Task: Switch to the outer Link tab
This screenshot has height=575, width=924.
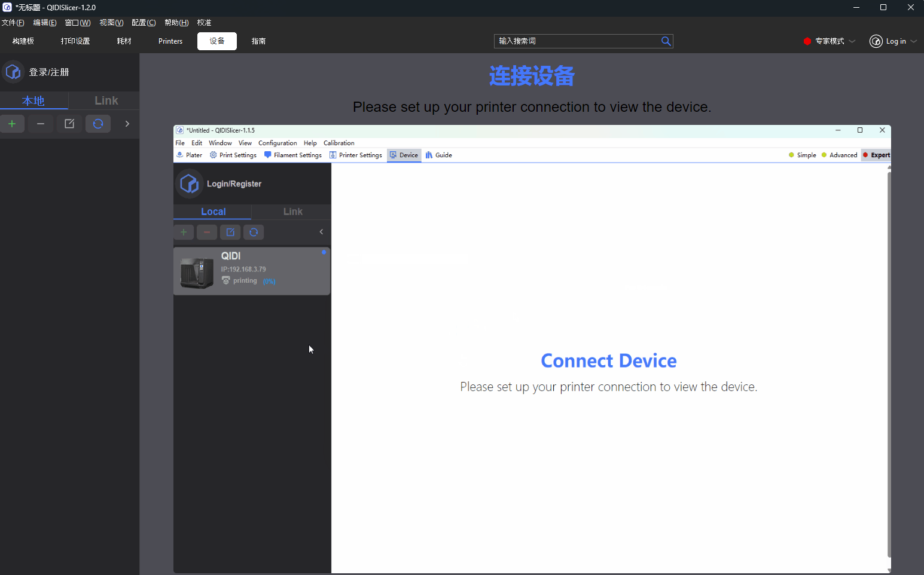Action: click(106, 100)
